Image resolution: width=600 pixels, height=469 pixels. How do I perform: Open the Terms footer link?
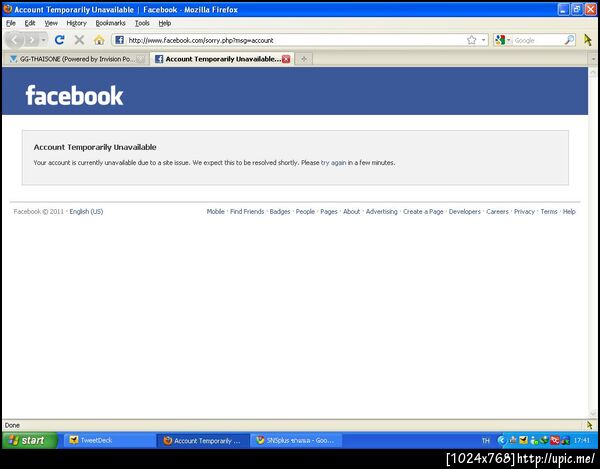549,212
